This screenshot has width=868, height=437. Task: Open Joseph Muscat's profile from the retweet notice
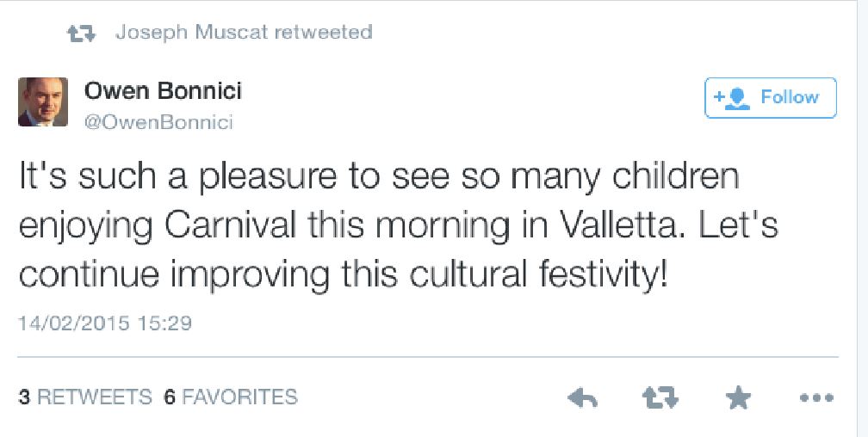[x=195, y=33]
